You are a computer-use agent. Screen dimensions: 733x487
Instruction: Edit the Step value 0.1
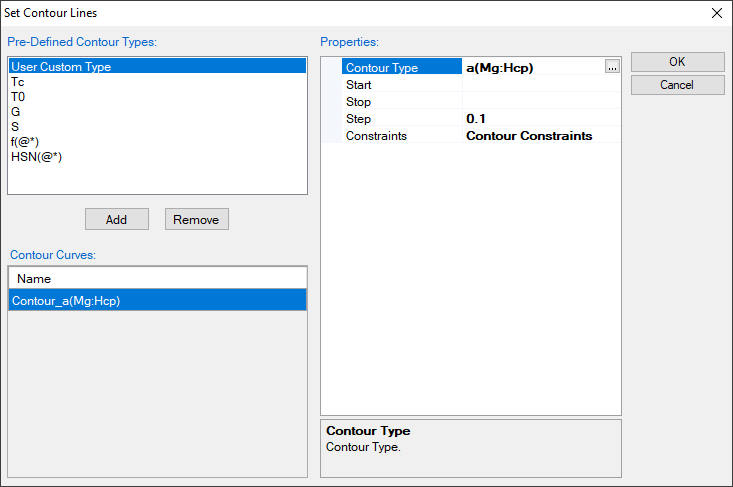[x=540, y=119]
